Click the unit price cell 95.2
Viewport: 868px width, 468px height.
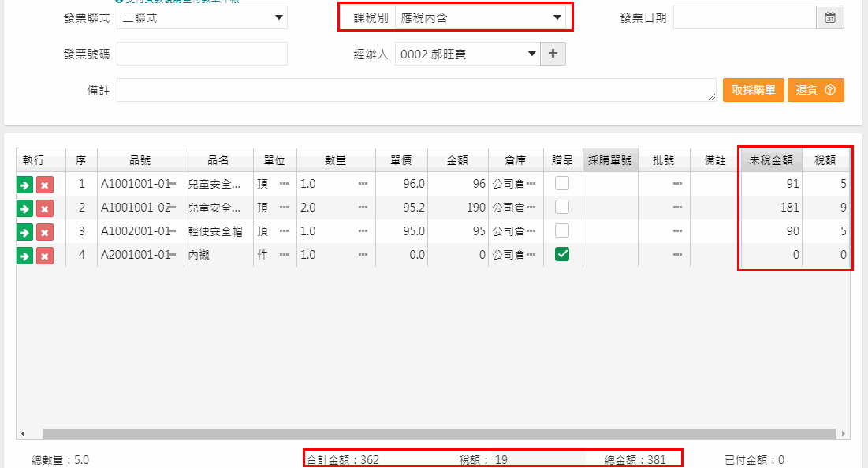click(401, 207)
